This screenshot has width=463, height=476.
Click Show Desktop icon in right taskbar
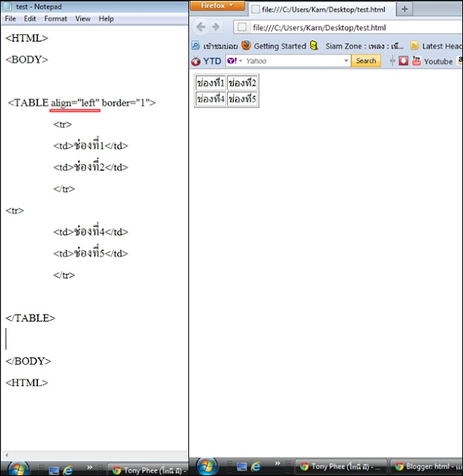[x=242, y=466]
